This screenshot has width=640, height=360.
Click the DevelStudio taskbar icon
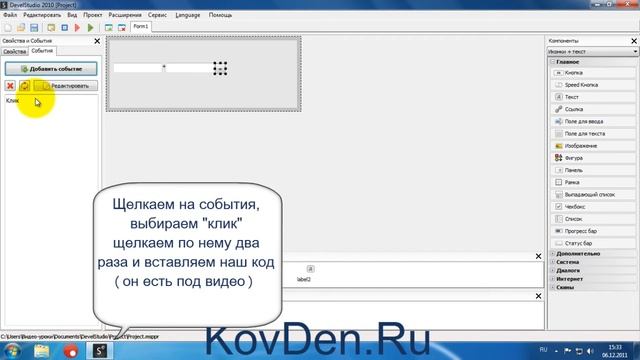tap(100, 351)
